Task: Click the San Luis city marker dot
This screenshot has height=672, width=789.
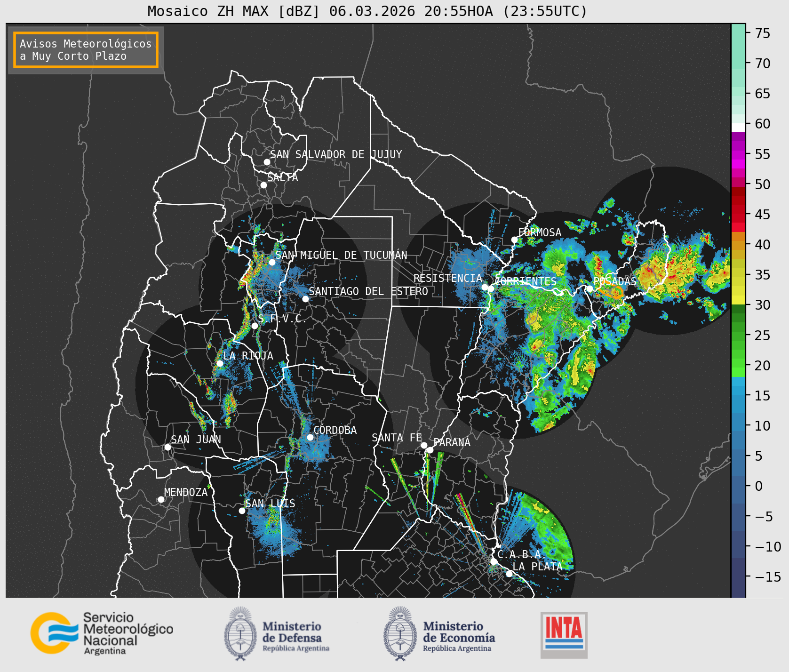Action: pos(242,511)
